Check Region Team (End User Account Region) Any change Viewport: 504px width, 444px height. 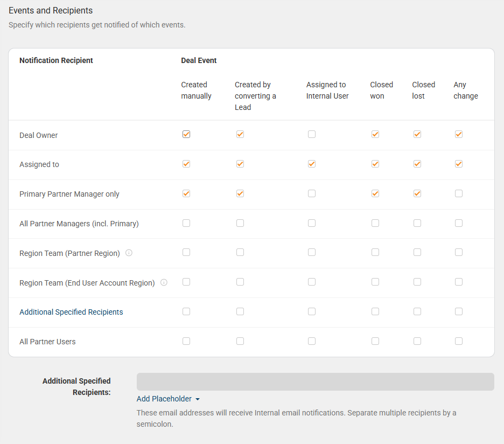coord(459,282)
